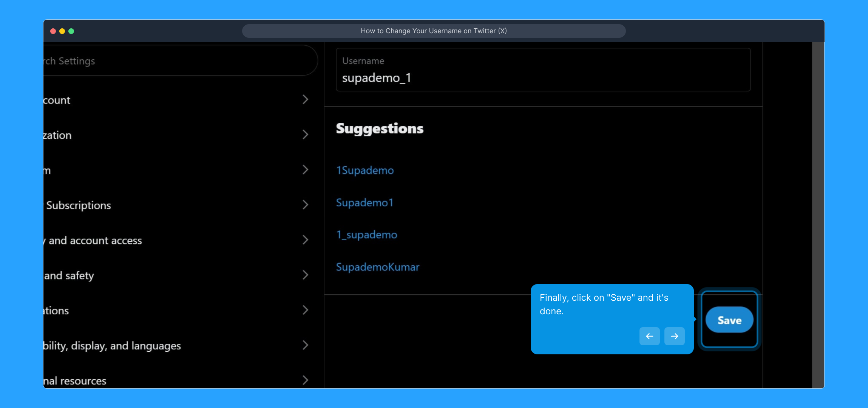The image size is (868, 408).
Task: Expand chevron next to account access row
Action: tap(305, 240)
